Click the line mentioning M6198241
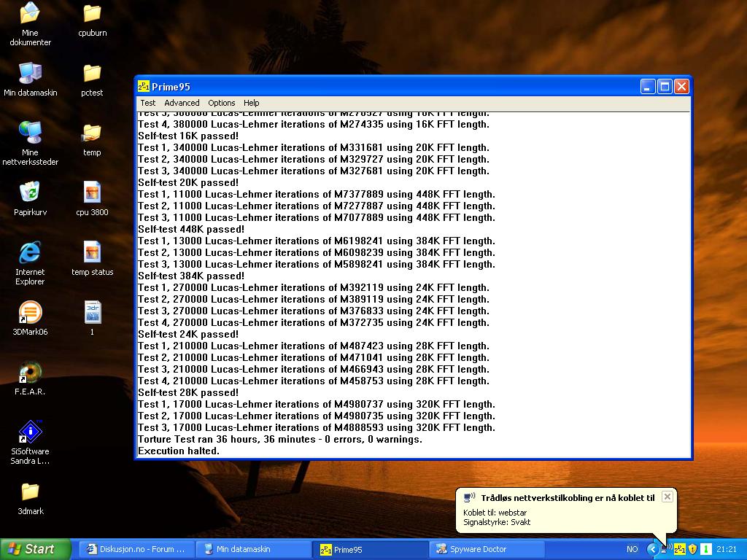747x560 pixels. coord(317,241)
